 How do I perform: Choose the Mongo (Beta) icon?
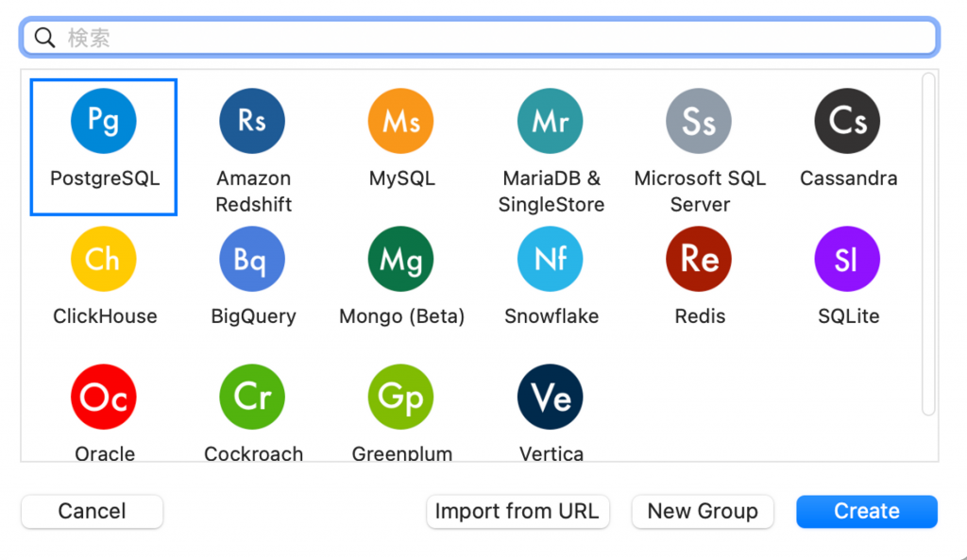coord(401,259)
